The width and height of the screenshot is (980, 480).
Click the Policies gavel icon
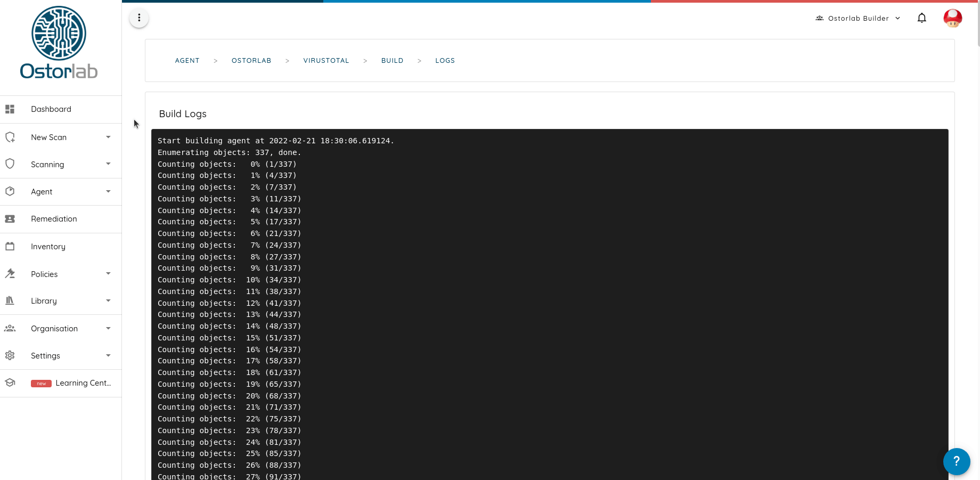point(10,274)
